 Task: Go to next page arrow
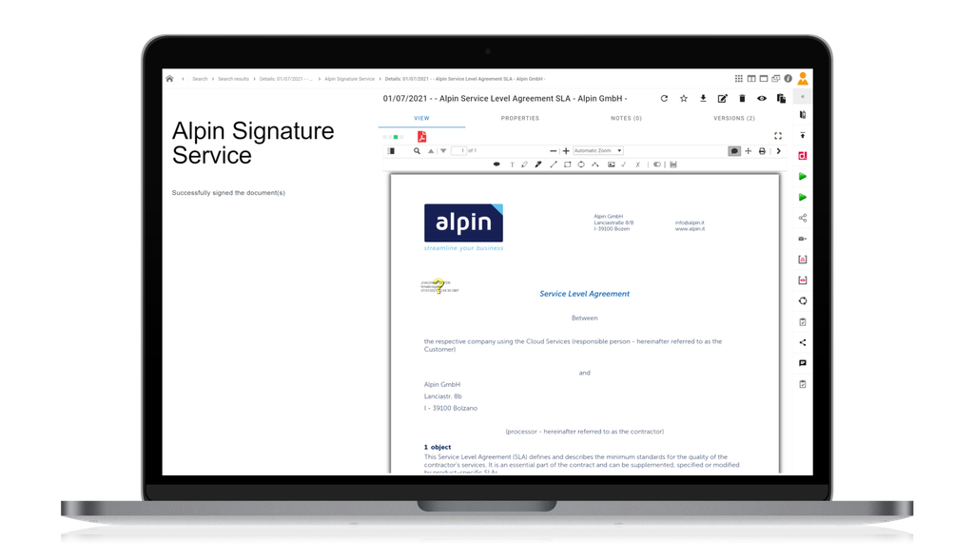[x=443, y=151]
